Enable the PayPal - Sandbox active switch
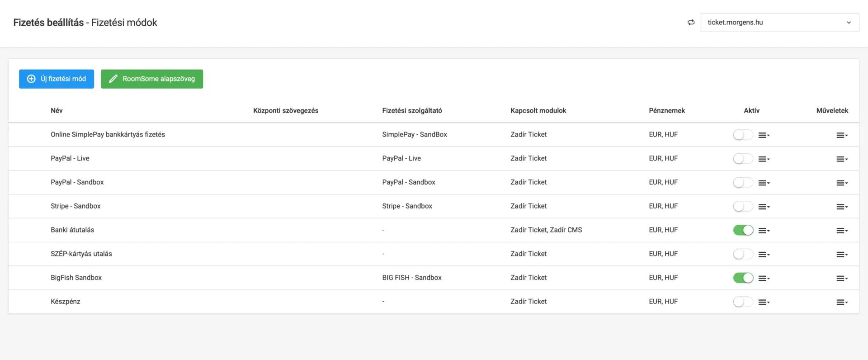The image size is (868, 360). (743, 183)
